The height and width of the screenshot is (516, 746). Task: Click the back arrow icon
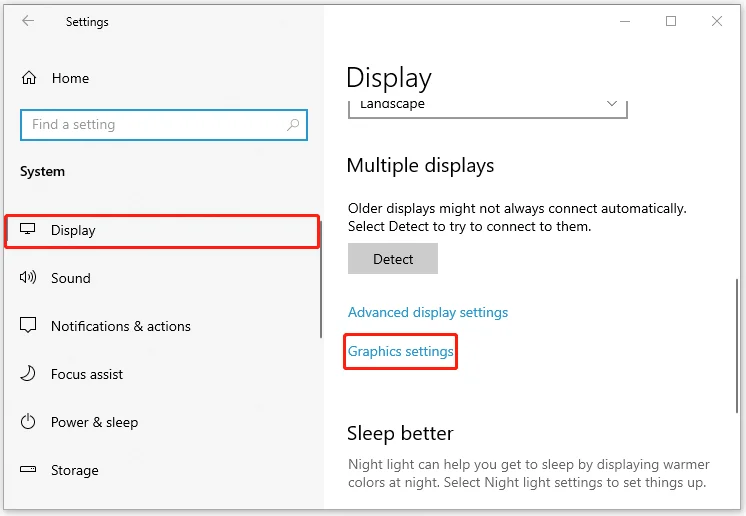(x=28, y=20)
